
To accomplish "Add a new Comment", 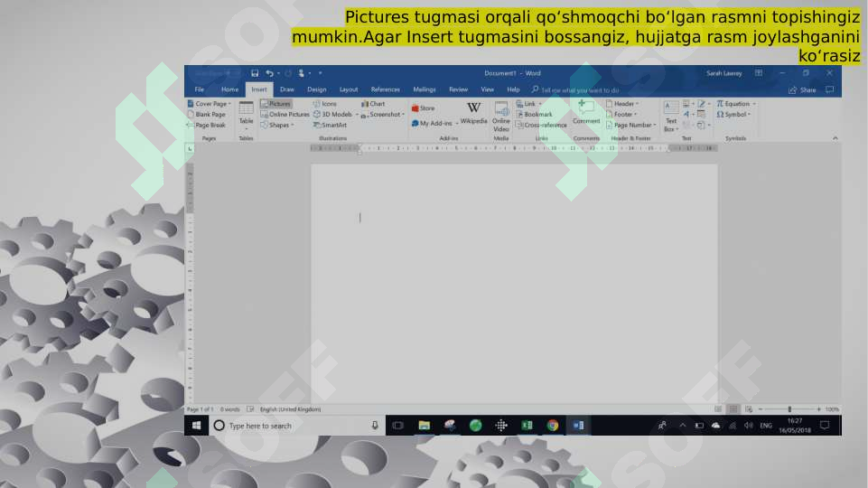I will pyautogui.click(x=586, y=112).
